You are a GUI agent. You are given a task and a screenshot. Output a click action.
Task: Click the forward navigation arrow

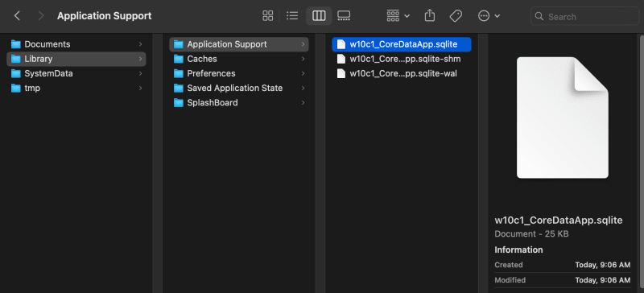point(40,16)
